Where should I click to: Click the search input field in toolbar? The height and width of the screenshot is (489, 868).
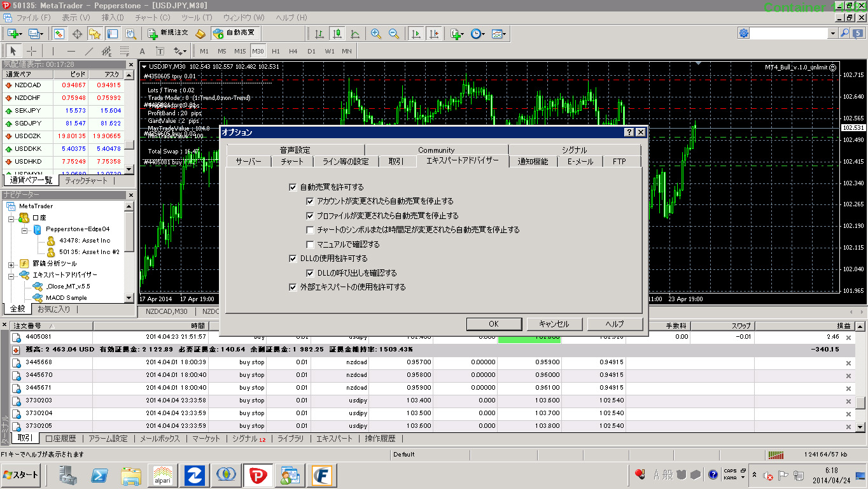tap(790, 33)
